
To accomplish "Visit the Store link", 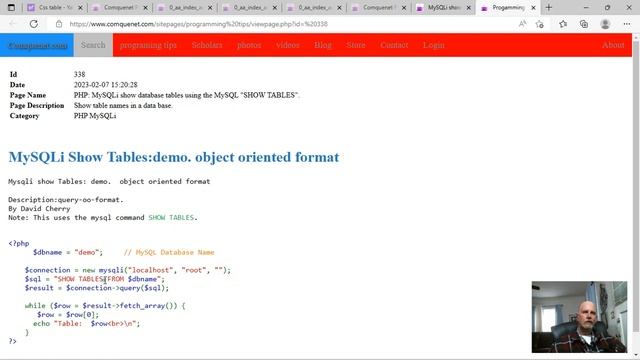I will click(x=356, y=45).
